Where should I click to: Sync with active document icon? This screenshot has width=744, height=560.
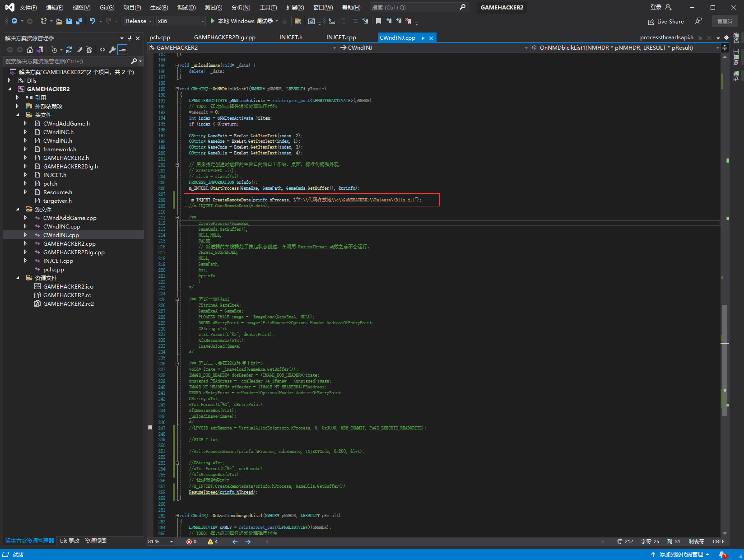pyautogui.click(x=69, y=50)
